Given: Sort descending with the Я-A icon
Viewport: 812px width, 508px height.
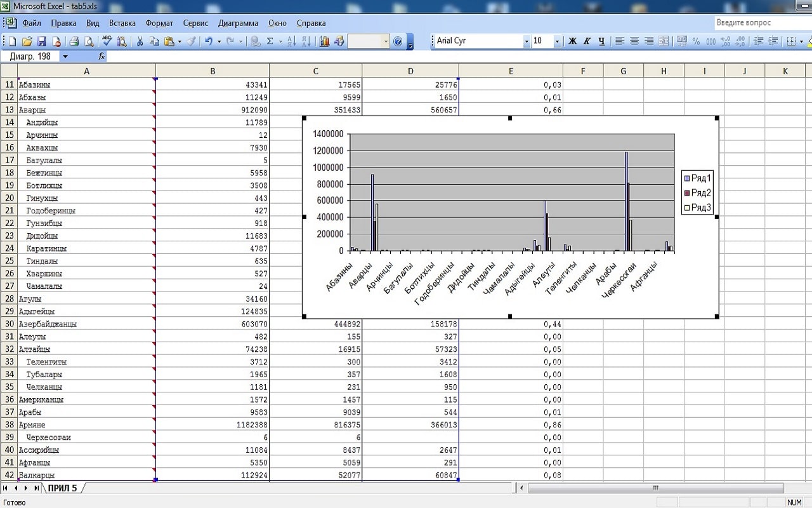Looking at the screenshot, I should tap(306, 41).
